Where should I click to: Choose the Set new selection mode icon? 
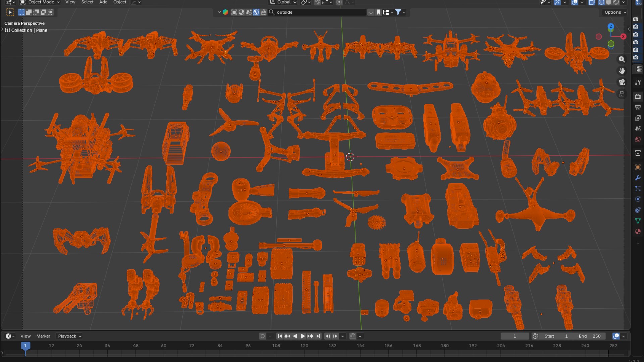[21, 12]
